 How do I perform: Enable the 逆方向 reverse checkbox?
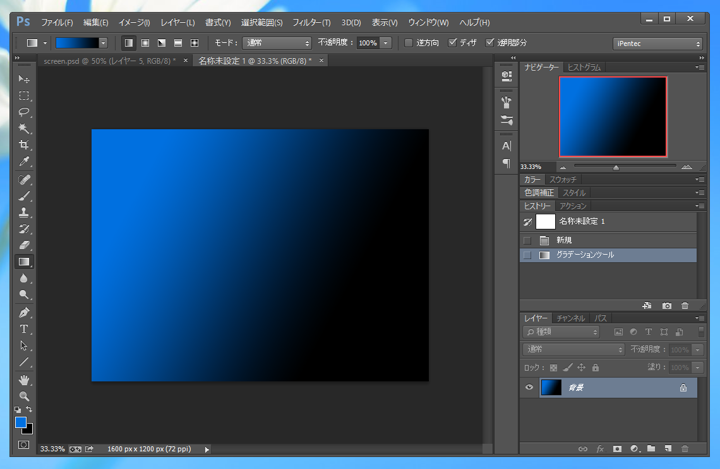click(x=408, y=43)
